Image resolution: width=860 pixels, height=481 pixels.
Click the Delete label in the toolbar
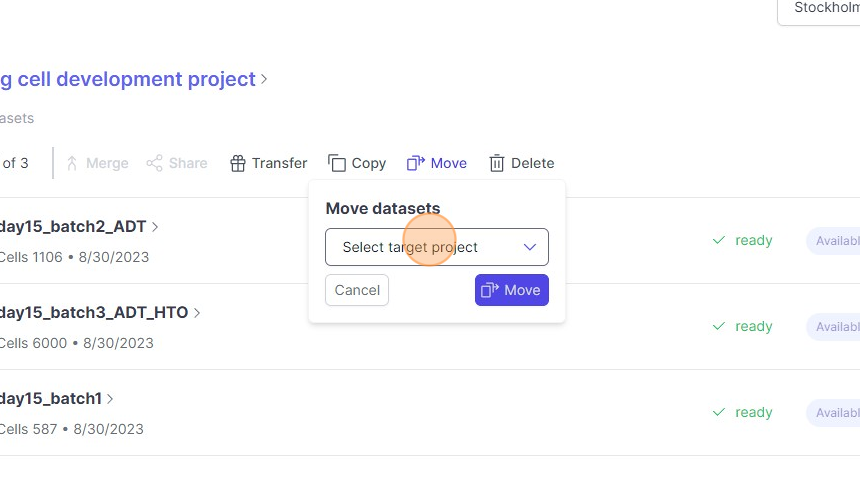(532, 163)
